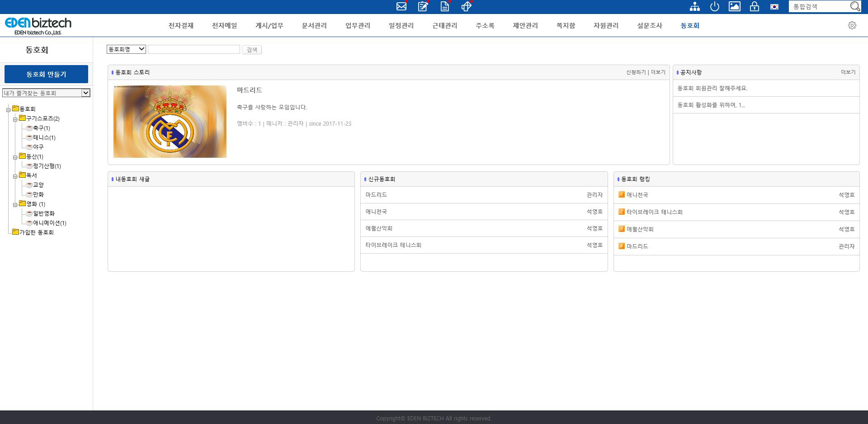Select 일반영화 in the tree
This screenshot has width=868, height=424.
tap(44, 213)
